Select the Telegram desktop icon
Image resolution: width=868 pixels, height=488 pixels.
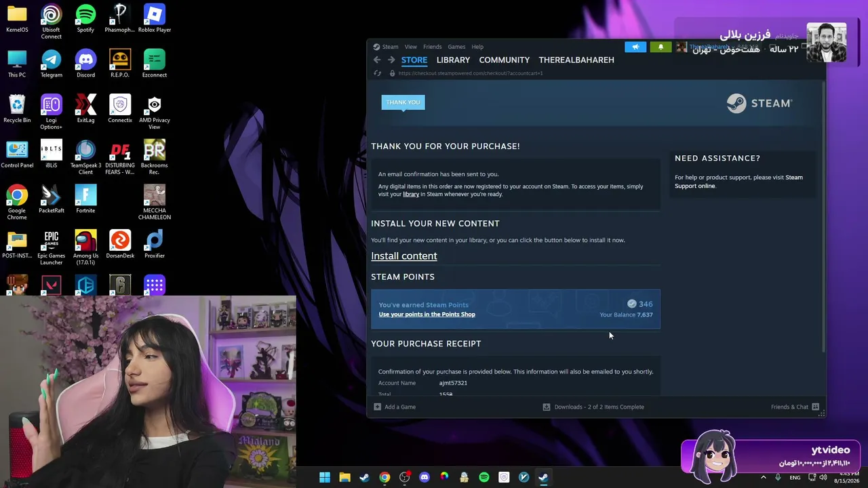(x=52, y=64)
